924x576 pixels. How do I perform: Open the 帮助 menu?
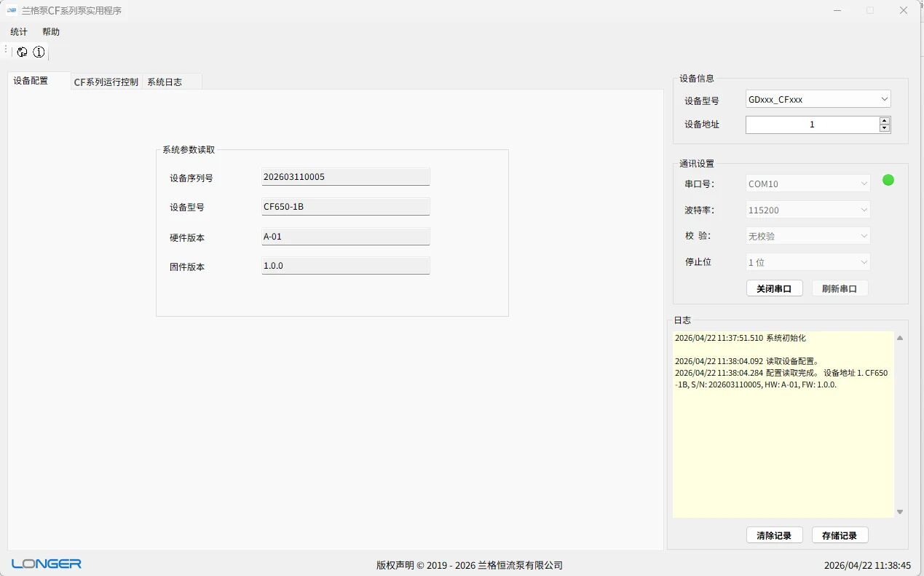51,32
